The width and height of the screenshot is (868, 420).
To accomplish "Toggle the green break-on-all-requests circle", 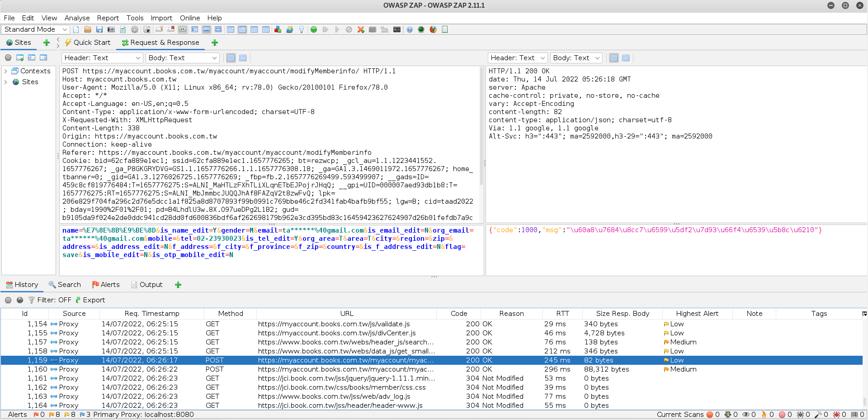I will [314, 29].
